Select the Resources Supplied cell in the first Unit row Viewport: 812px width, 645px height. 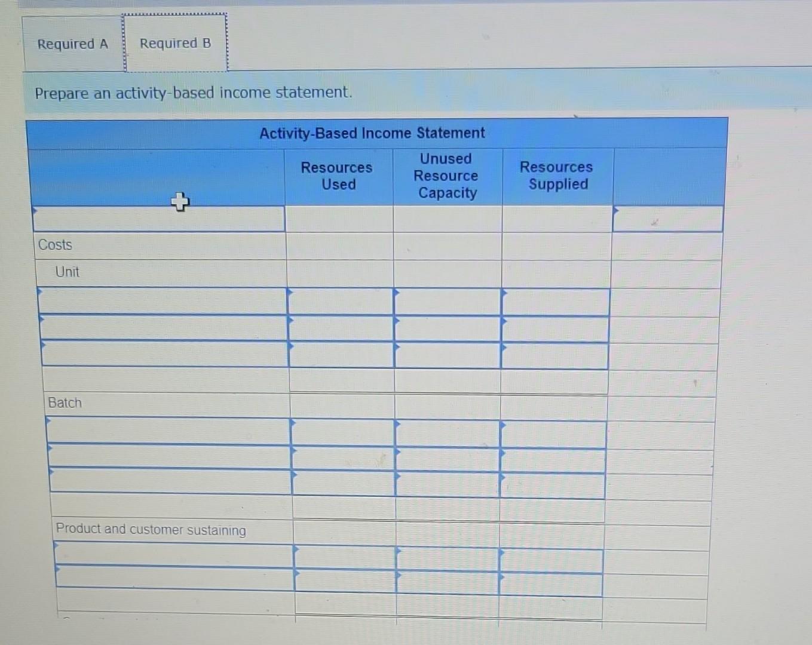[554, 302]
